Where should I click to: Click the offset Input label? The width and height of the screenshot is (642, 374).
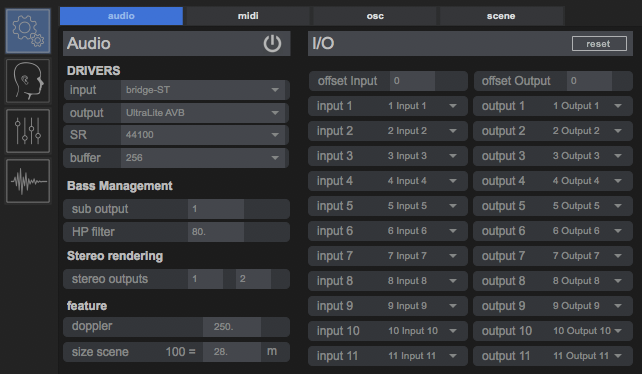pos(347,81)
